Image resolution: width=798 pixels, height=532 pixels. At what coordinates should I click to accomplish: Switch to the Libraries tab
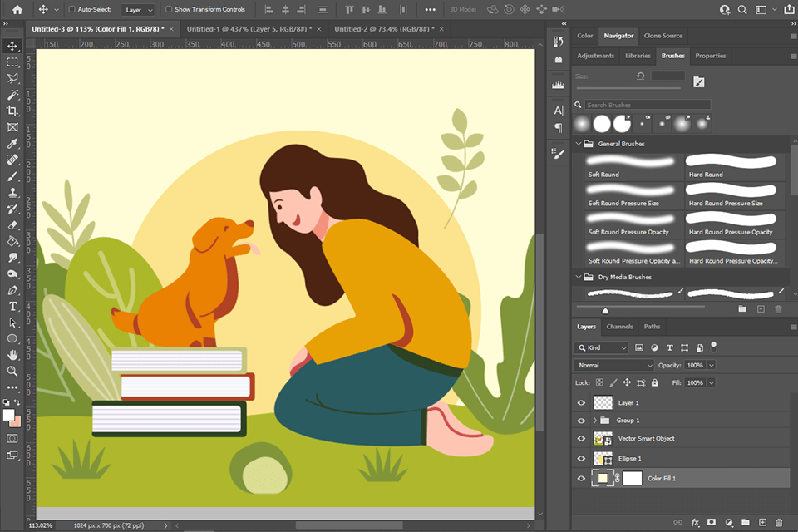tap(638, 56)
